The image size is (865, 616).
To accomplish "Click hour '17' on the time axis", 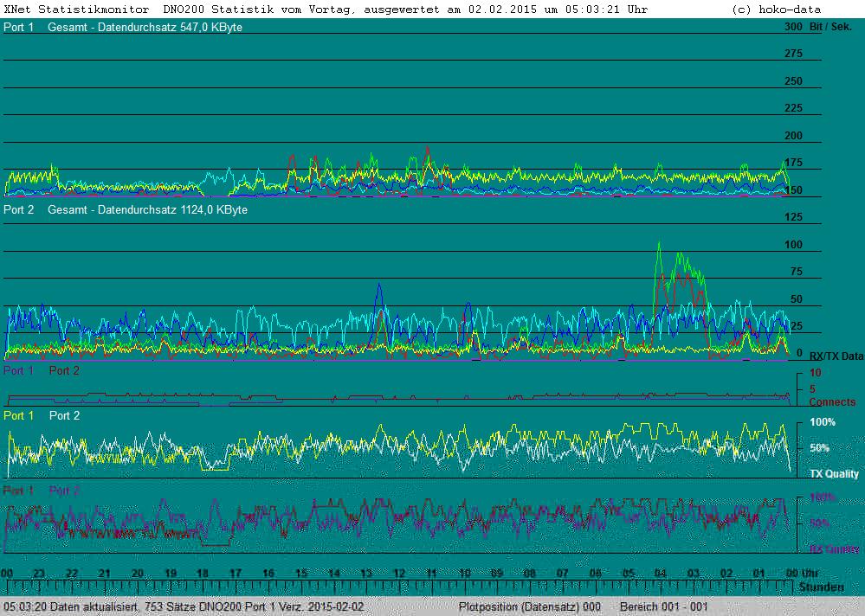I will click(x=236, y=573).
